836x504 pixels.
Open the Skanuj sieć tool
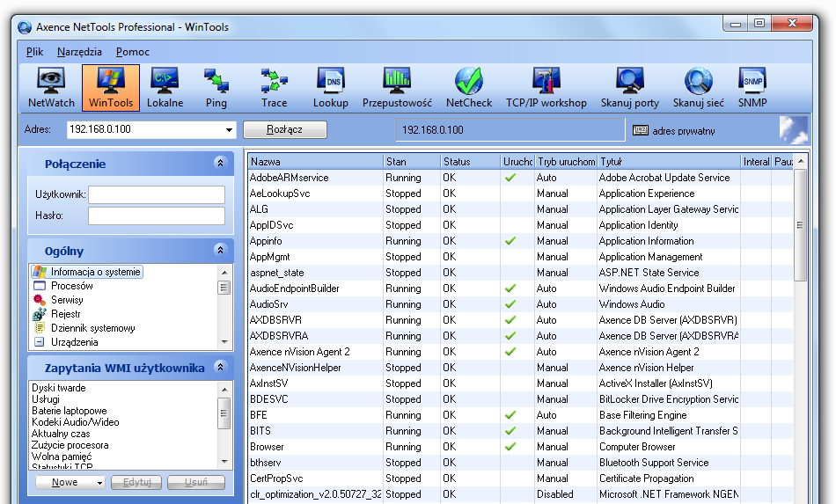coord(699,88)
